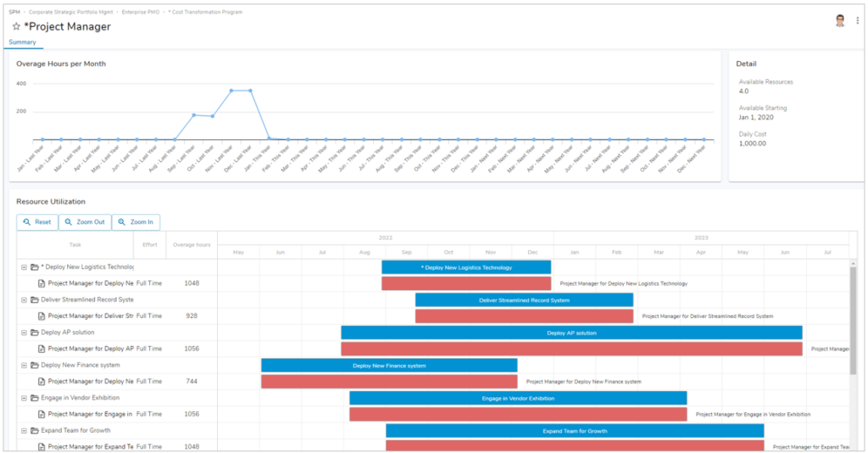
Task: Click red bar for Project Manager for Engage in Vendor Exhibition
Action: (518, 414)
